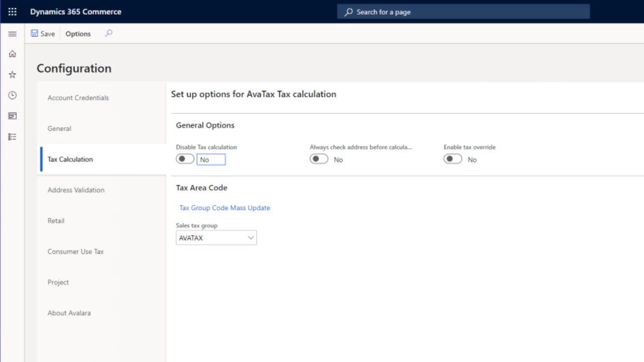Click the General Options section heading

(205, 125)
